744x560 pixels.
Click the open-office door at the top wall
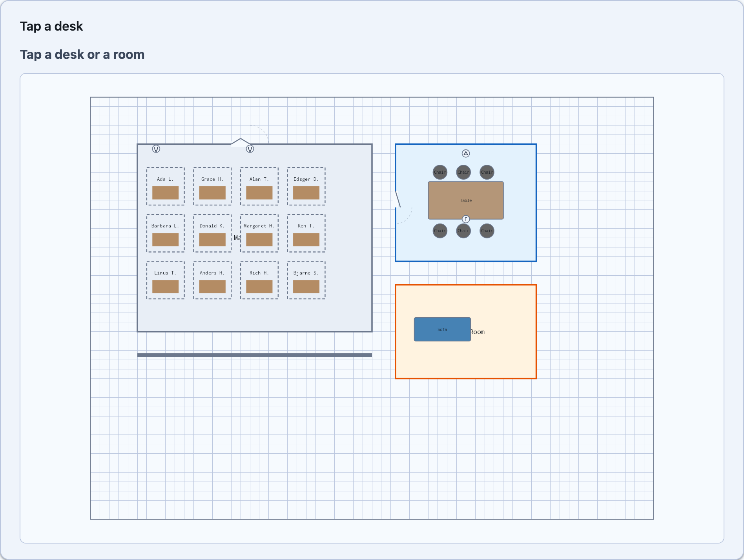point(241,142)
